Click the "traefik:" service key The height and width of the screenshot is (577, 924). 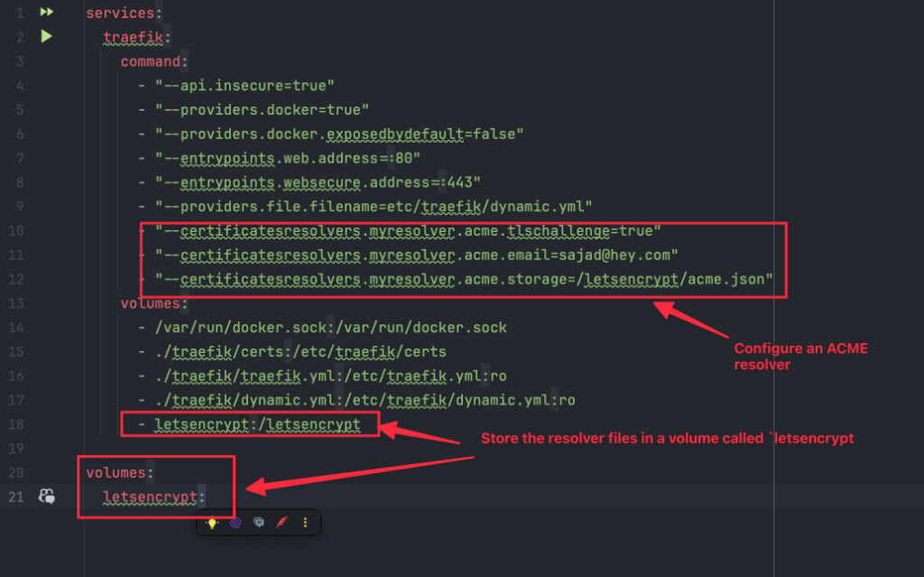[137, 37]
